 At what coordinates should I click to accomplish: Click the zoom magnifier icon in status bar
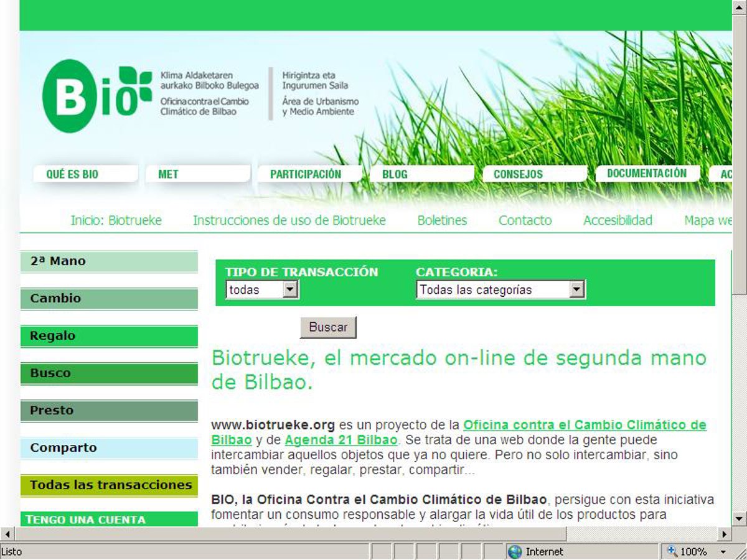coord(672,551)
